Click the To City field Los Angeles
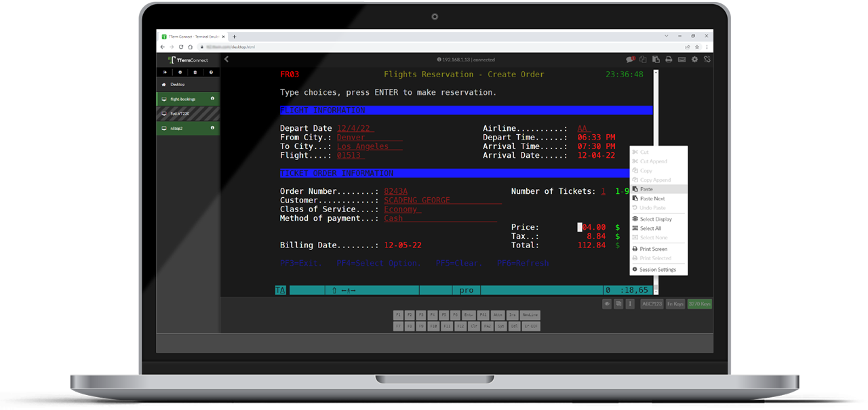Screen dimensions: 868x410 pos(370,146)
